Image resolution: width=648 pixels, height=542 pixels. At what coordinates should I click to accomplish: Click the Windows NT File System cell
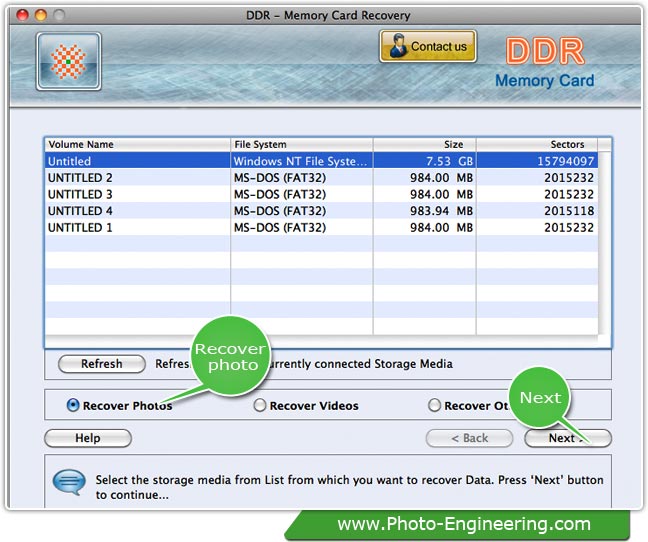300,161
